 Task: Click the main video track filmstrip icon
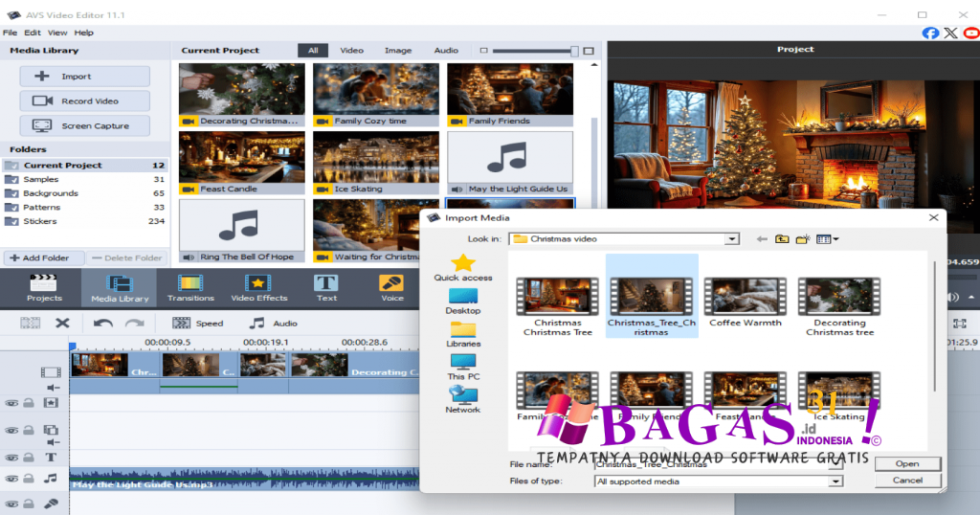tap(51, 372)
